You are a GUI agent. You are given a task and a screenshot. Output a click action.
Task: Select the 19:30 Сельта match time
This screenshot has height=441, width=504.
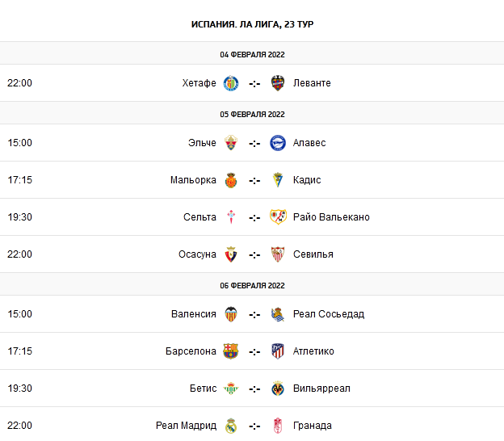click(20, 217)
